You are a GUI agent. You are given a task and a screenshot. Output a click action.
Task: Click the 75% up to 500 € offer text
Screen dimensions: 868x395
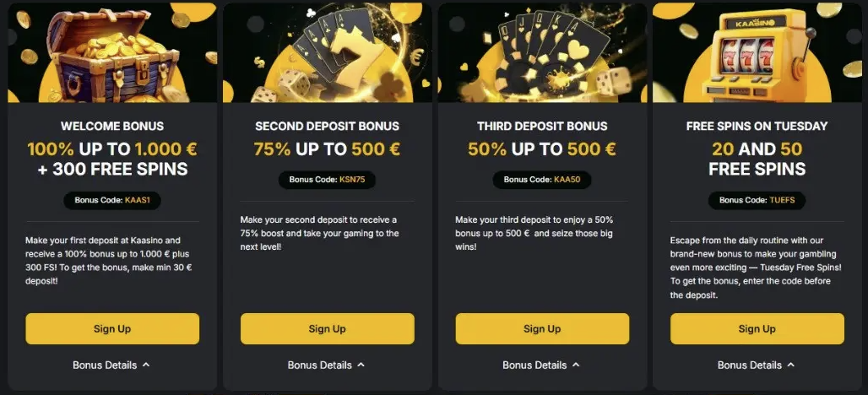point(327,150)
